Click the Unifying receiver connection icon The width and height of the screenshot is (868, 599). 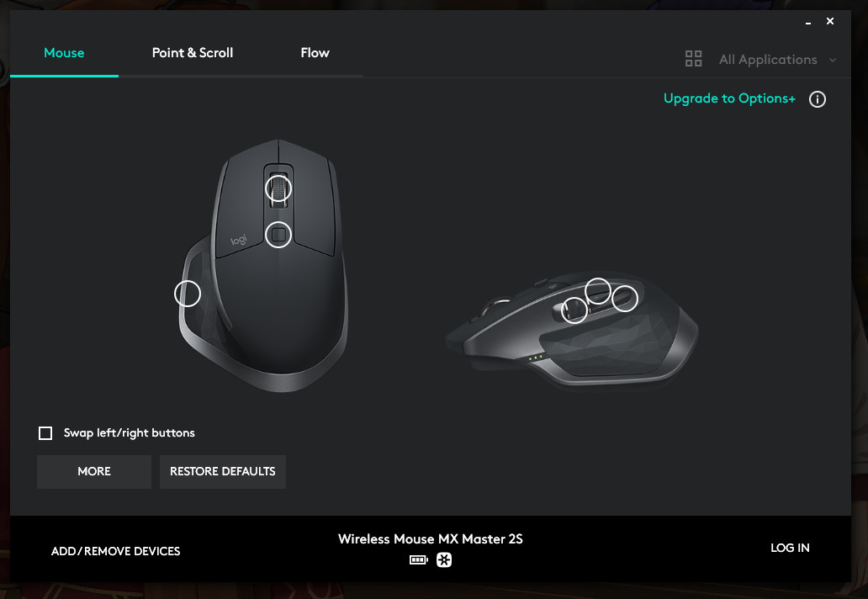coord(444,560)
